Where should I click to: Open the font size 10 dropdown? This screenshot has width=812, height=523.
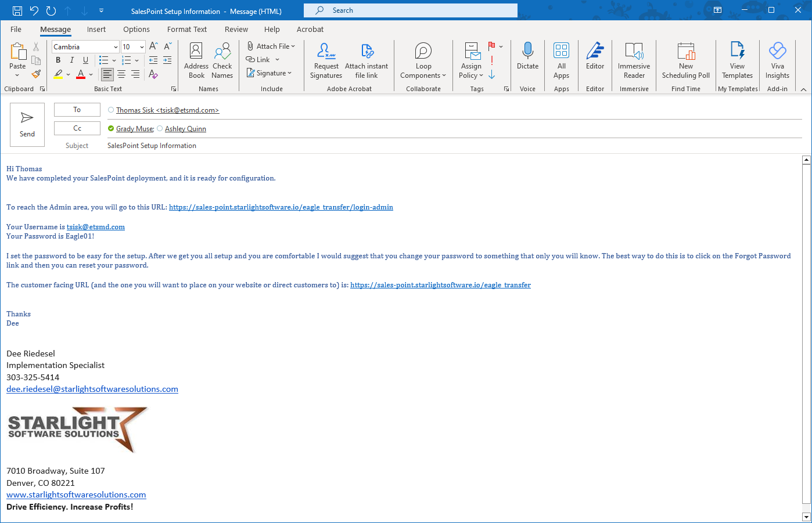coord(142,47)
